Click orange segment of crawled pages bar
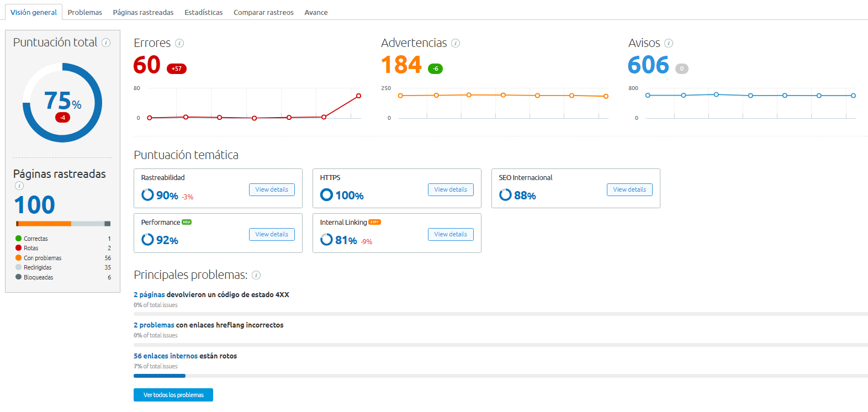Screen dimensions: 868x412 click(45, 224)
